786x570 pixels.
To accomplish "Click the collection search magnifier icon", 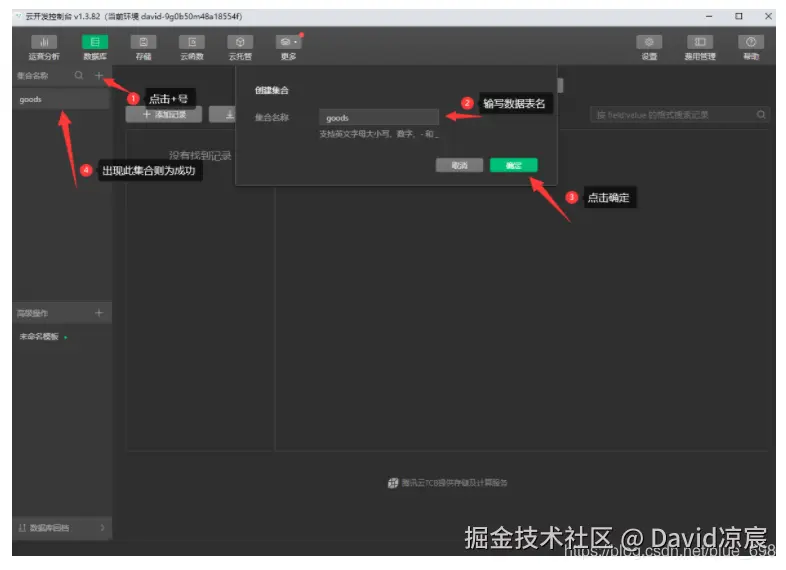I will (79, 75).
